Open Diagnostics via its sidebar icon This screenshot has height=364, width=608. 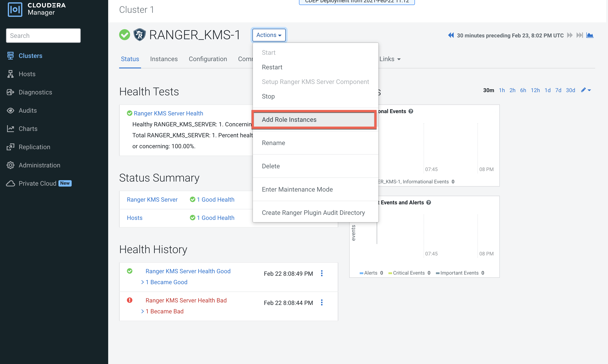[10, 92]
